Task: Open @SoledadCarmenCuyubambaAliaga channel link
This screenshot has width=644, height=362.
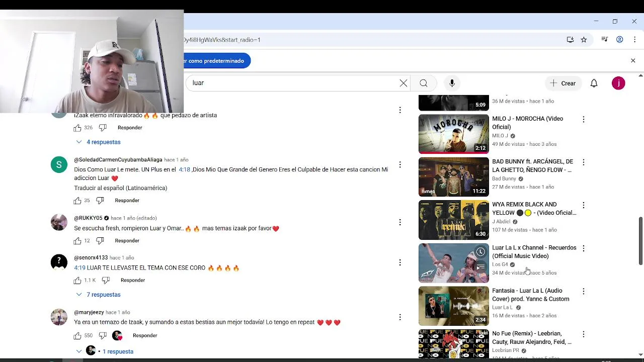Action: click(118, 160)
